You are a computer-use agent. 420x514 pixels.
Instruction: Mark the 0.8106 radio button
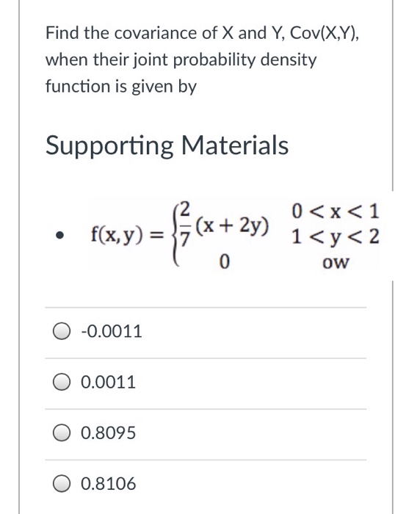(62, 483)
